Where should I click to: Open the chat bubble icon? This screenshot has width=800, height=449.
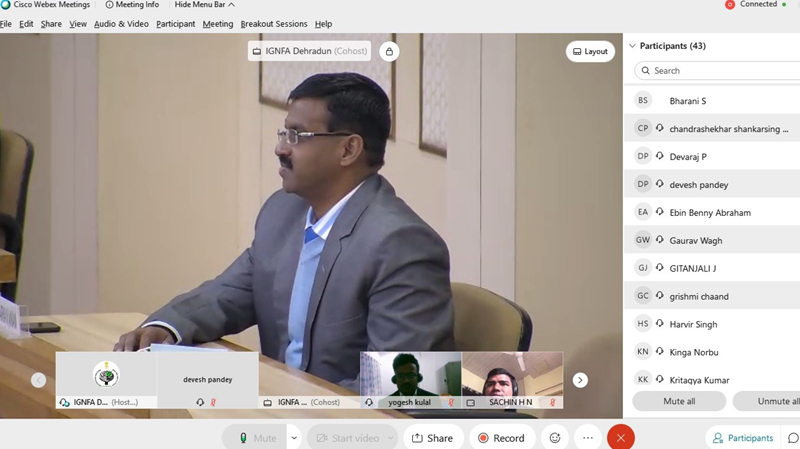(x=793, y=438)
